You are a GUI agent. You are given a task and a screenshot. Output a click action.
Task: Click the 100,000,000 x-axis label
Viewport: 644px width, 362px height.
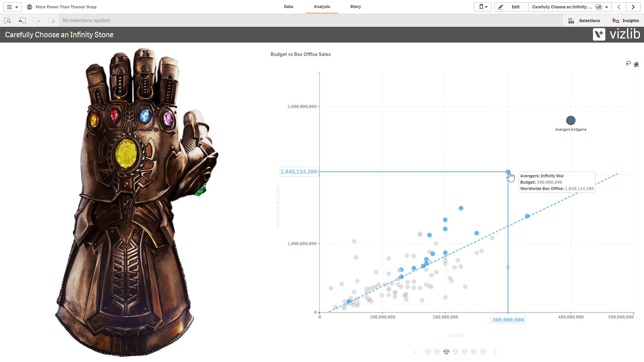[x=382, y=317]
